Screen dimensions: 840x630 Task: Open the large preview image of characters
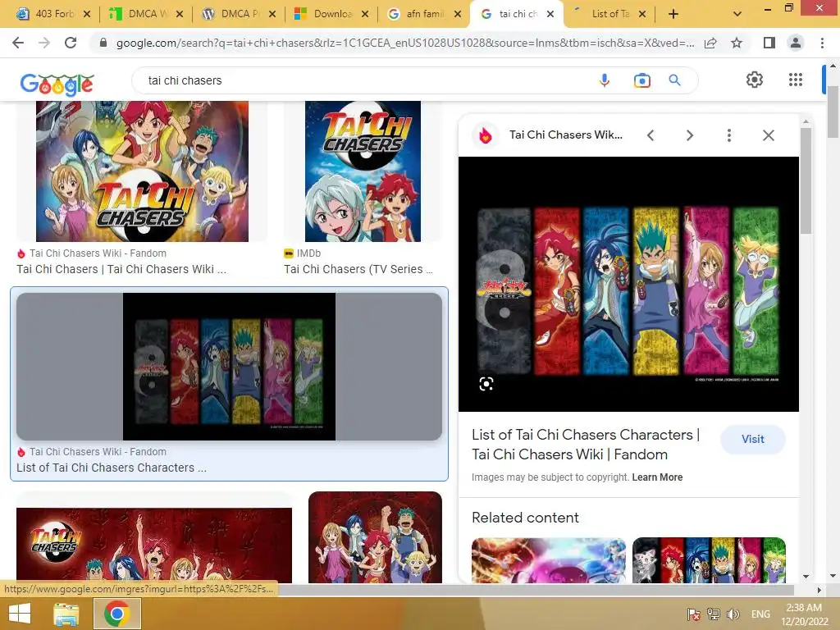coord(628,285)
